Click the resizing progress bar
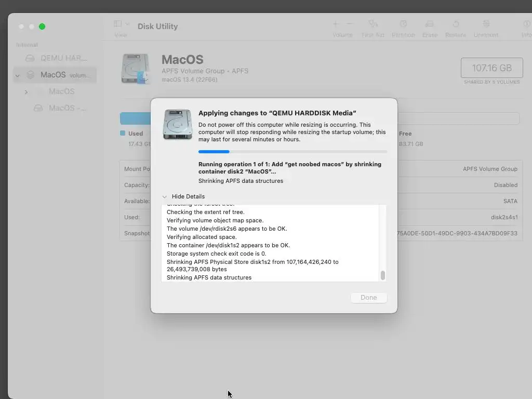The height and width of the screenshot is (399, 532). (x=292, y=152)
